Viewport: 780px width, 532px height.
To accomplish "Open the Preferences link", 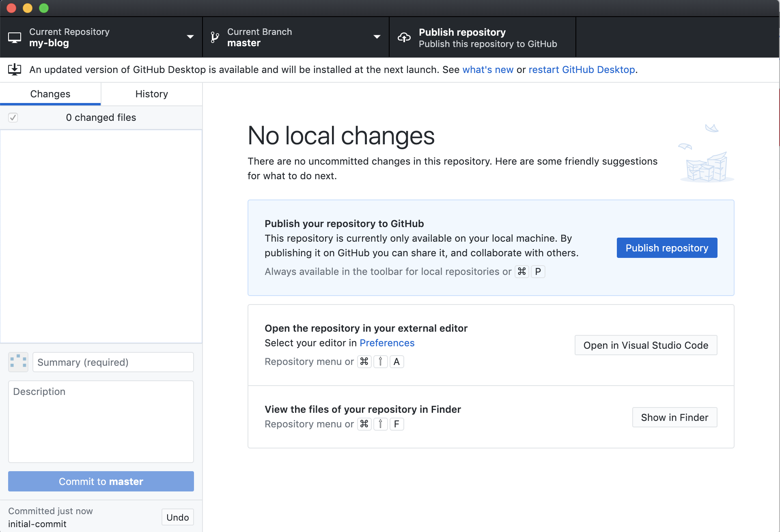I will 387,343.
